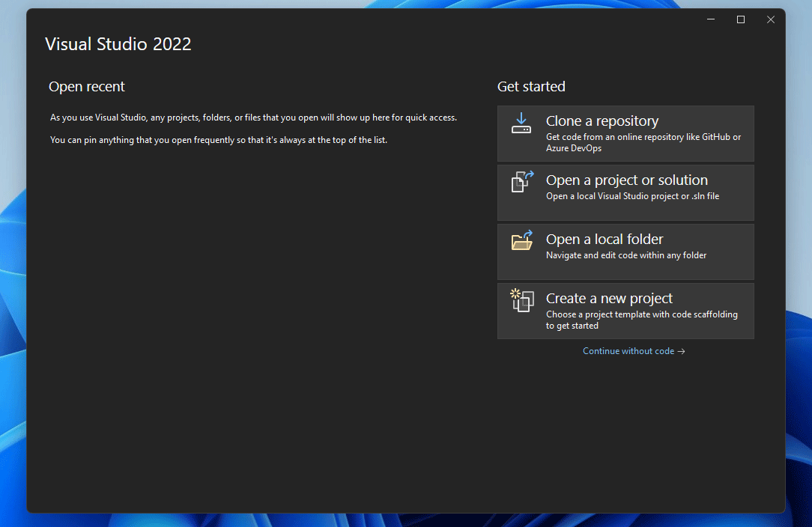Pick the Open a local folder title
The image size is (812, 527).
[x=605, y=239]
